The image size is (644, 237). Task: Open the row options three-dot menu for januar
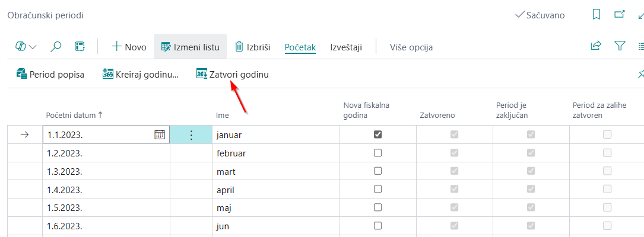(x=191, y=135)
